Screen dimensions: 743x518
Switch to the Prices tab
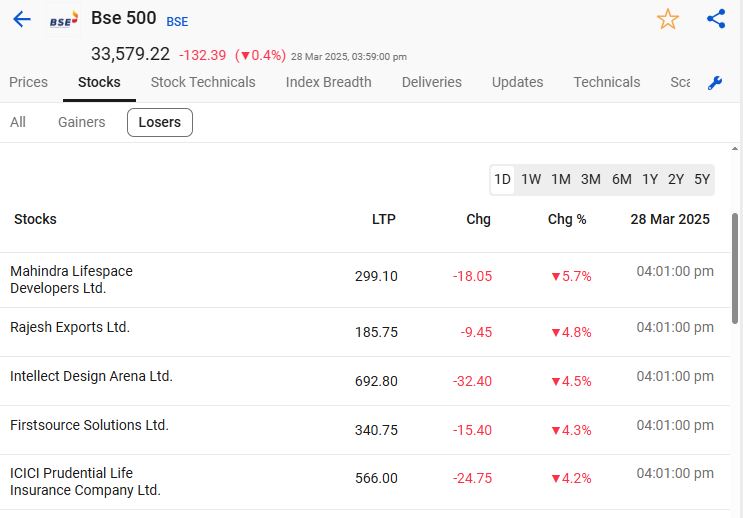28,82
